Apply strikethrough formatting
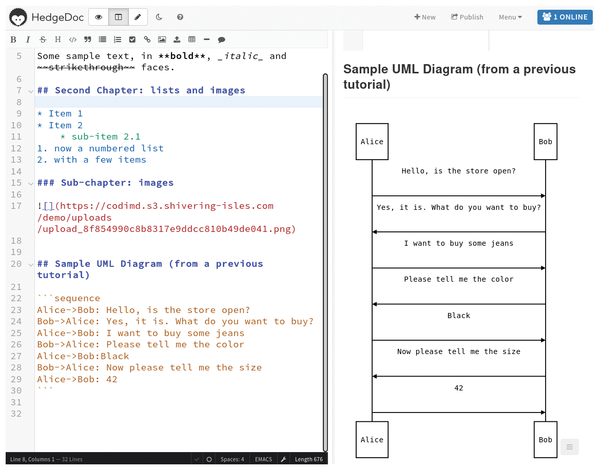 tap(43, 39)
